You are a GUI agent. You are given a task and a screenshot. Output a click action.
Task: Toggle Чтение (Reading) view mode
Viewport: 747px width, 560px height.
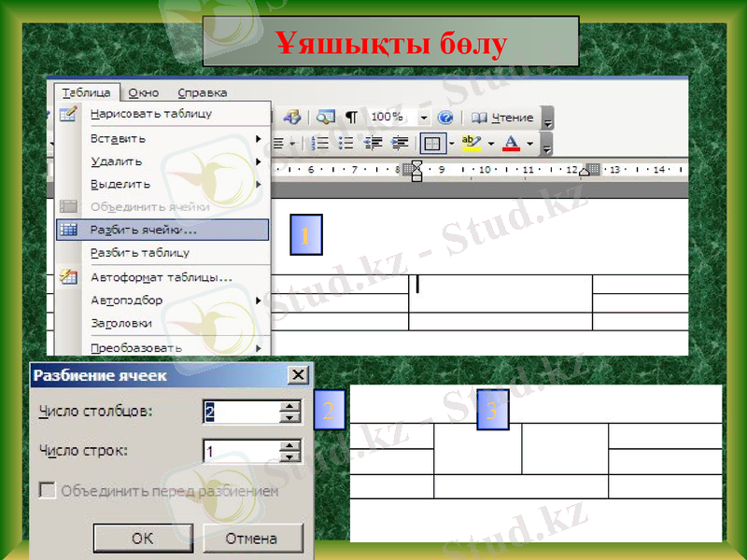[x=504, y=119]
